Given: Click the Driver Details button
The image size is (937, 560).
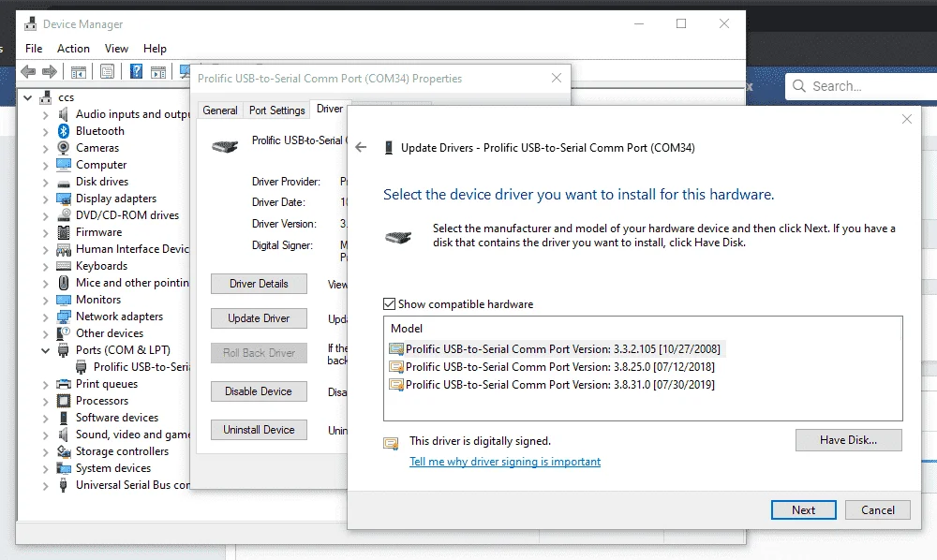Looking at the screenshot, I should pyautogui.click(x=259, y=284).
